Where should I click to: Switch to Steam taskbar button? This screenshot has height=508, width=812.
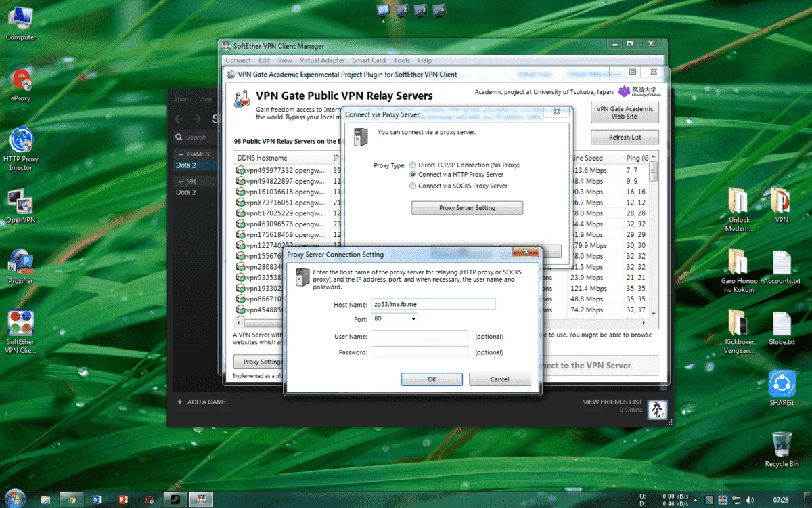[x=175, y=499]
